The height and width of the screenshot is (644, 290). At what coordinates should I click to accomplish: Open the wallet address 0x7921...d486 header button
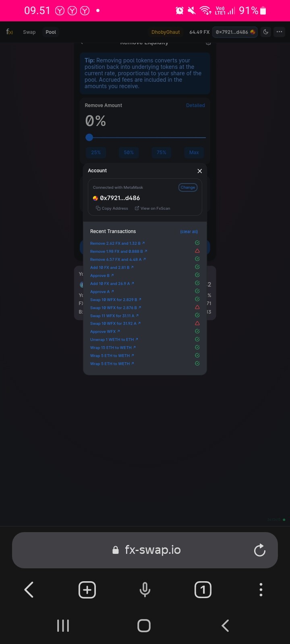[x=235, y=32]
